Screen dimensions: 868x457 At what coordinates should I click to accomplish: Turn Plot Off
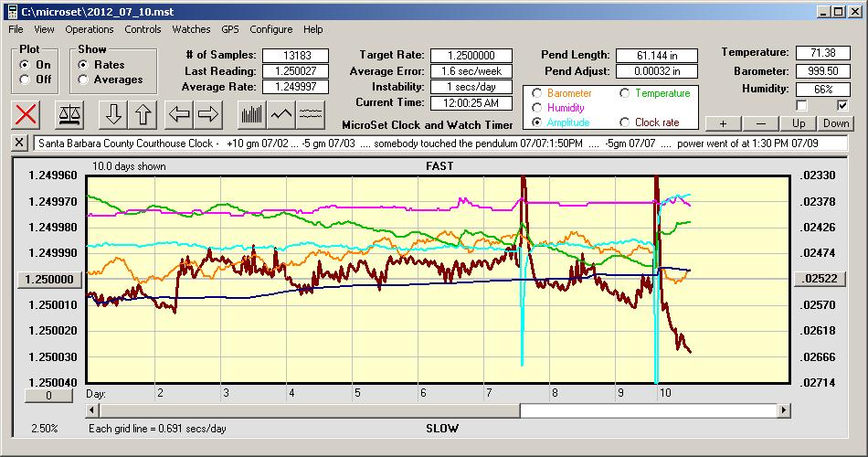point(25,80)
